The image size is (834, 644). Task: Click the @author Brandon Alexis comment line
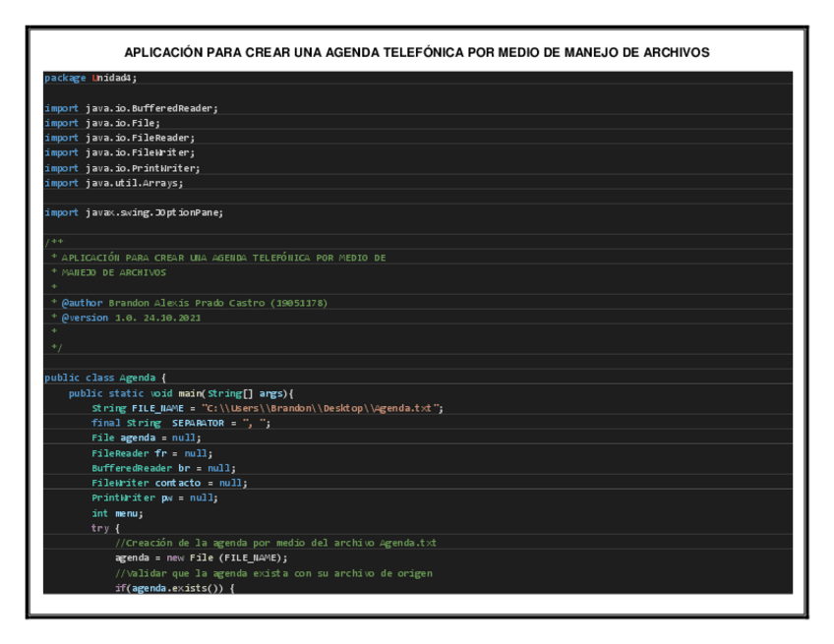click(x=189, y=303)
